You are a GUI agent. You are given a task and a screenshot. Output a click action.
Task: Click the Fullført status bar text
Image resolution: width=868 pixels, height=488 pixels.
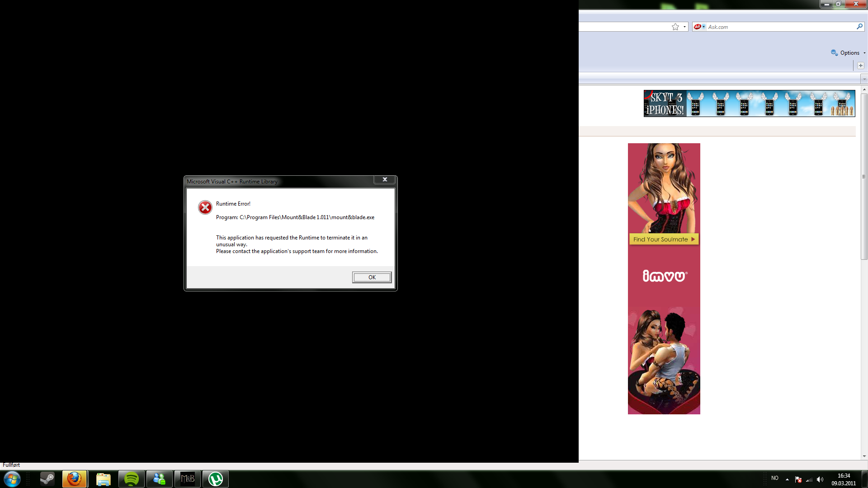(11, 465)
